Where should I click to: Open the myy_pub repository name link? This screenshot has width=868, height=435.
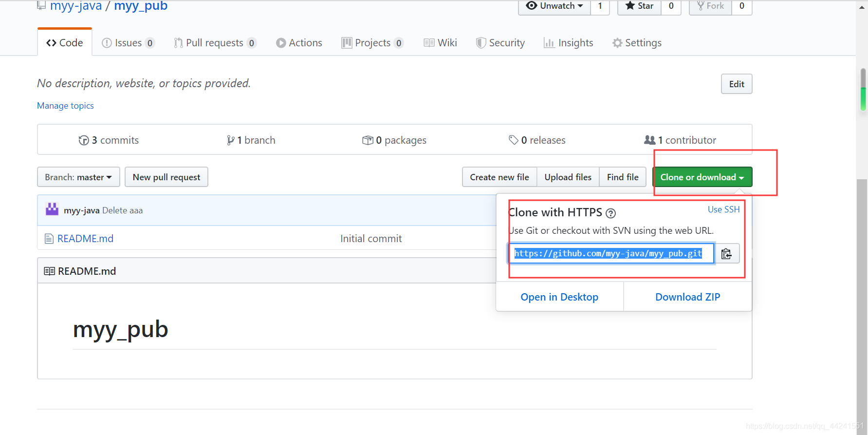141,6
